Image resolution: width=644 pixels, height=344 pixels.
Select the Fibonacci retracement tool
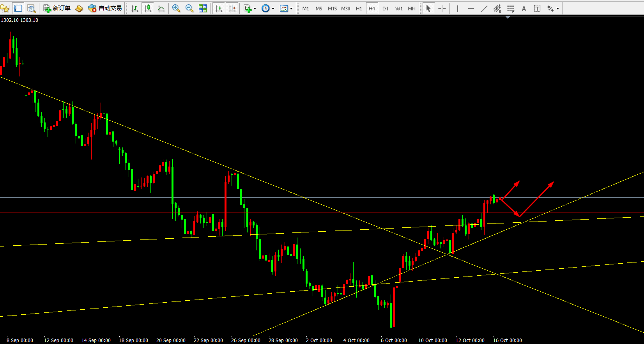coord(511,8)
